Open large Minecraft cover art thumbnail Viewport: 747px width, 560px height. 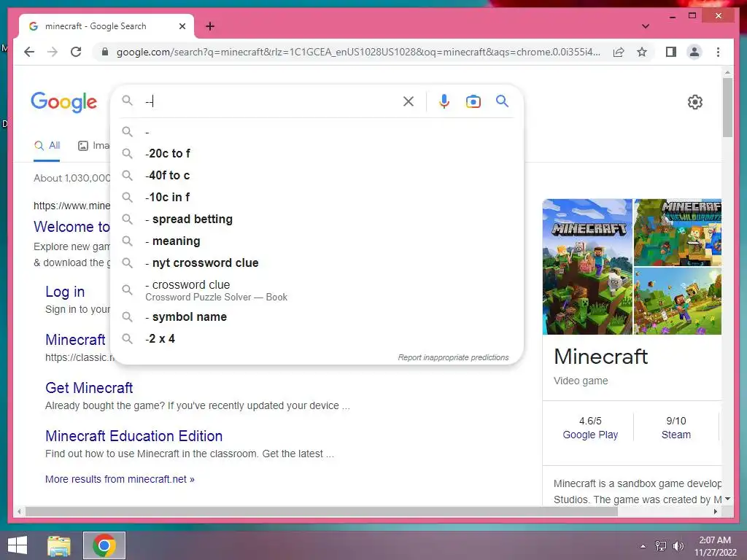[x=587, y=267]
